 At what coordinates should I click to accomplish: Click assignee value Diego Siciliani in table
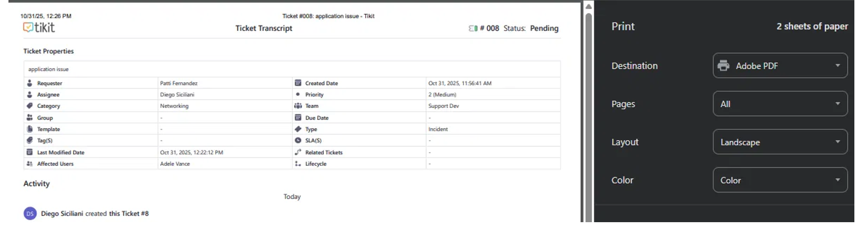click(177, 95)
